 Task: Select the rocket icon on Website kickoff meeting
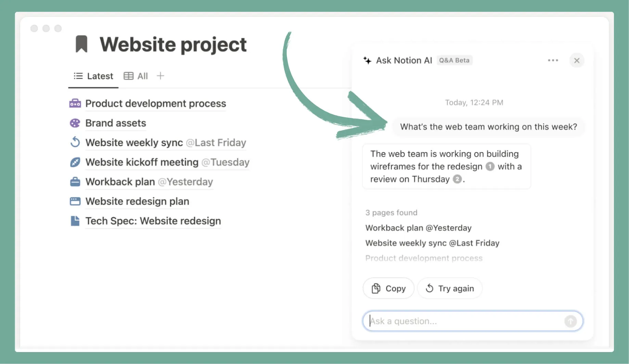point(75,162)
